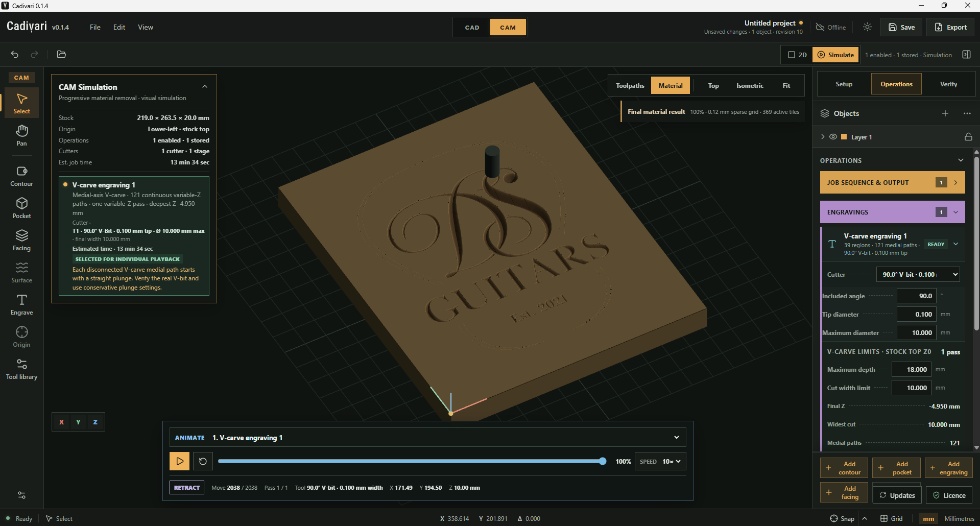Click the Included angle input field
The image size is (980, 526).
pos(917,296)
